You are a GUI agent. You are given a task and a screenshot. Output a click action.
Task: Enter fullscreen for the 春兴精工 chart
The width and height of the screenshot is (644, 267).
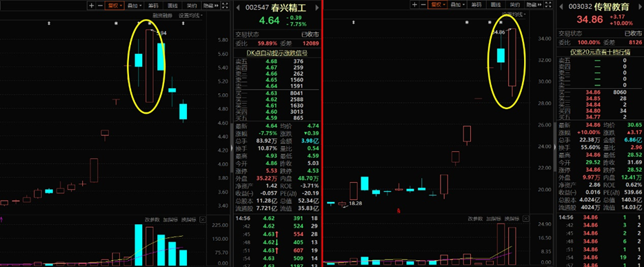[225, 6]
